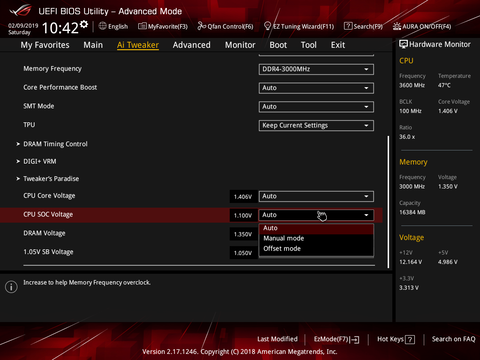Open the TPU Keep Current Settings dropdown
480x360 pixels.
coord(316,125)
